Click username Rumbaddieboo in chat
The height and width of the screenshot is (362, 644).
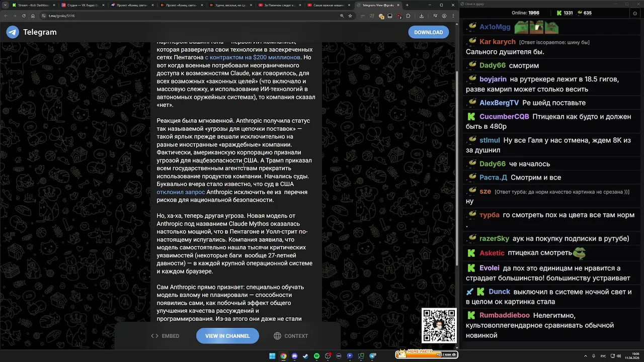[505, 315]
